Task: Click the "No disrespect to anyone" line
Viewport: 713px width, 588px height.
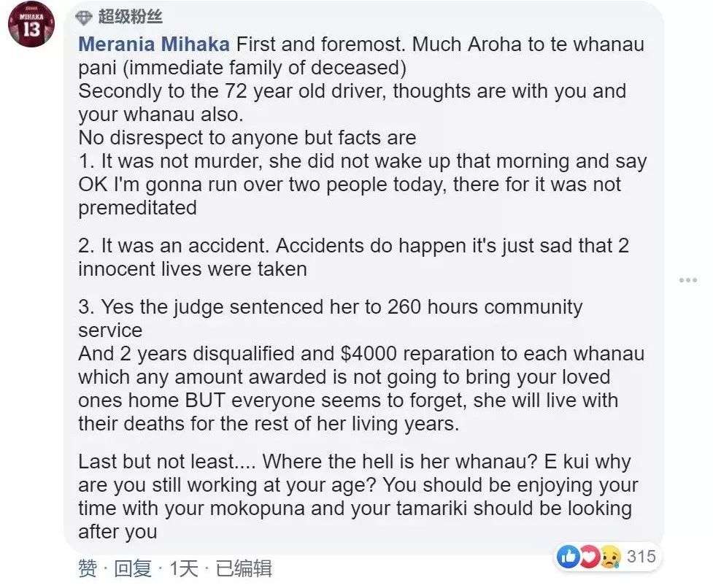Action: 247,137
